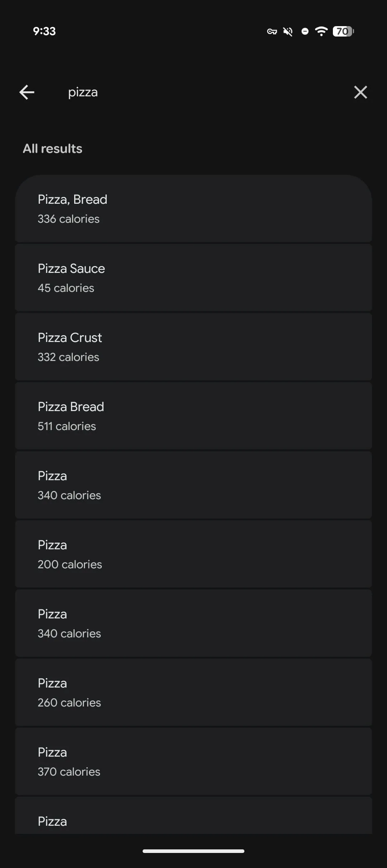Choose the Pizza entry with 260 calories

(x=193, y=693)
